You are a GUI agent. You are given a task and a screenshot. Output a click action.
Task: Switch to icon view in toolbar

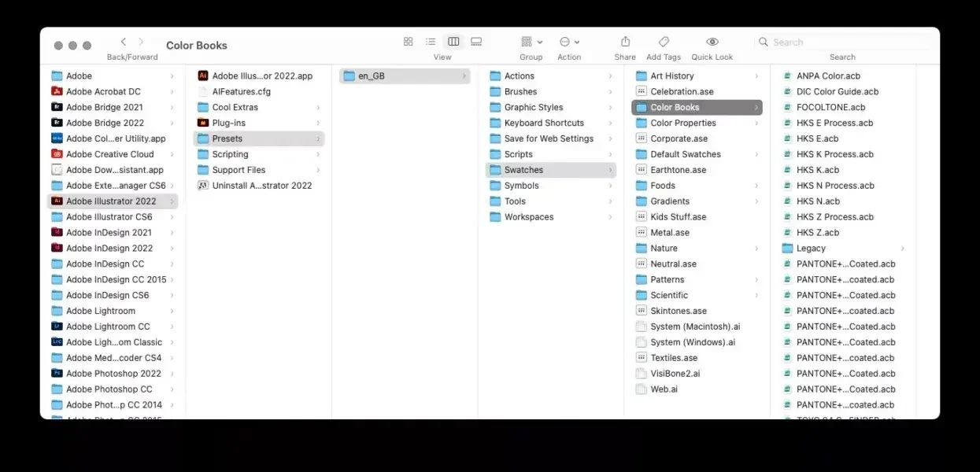click(x=408, y=42)
